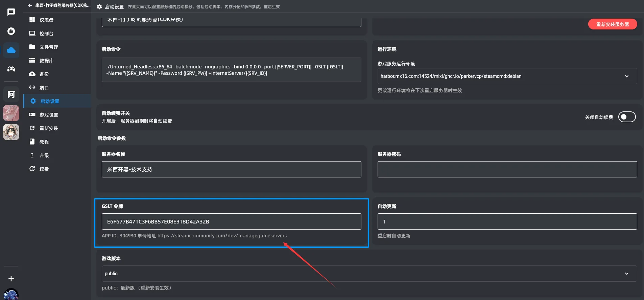The width and height of the screenshot is (644, 300).
Task: Focus the 服务器名称 server name field
Action: pyautogui.click(x=231, y=169)
